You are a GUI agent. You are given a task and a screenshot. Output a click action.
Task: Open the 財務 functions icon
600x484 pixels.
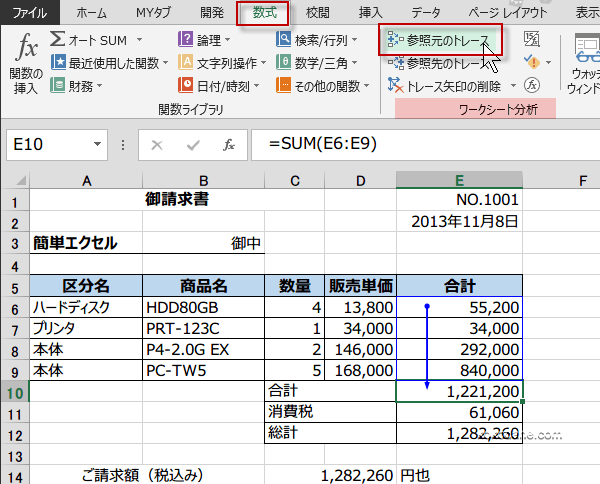[x=57, y=85]
